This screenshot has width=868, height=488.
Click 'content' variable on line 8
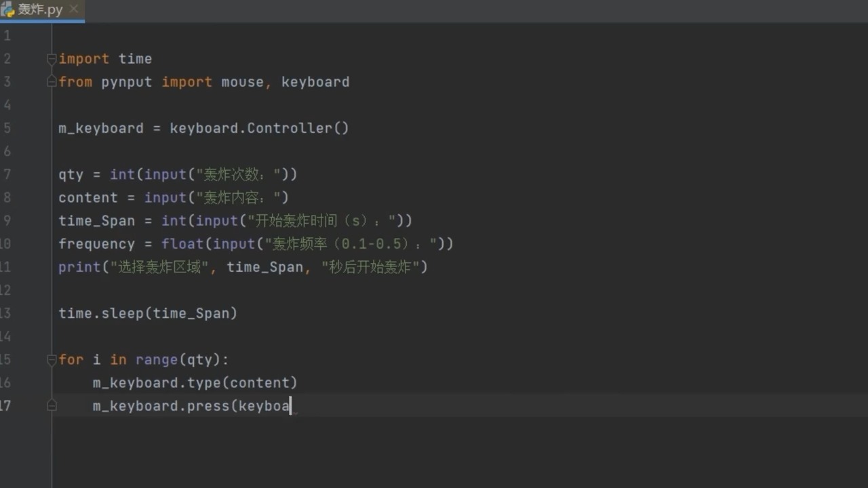(88, 197)
